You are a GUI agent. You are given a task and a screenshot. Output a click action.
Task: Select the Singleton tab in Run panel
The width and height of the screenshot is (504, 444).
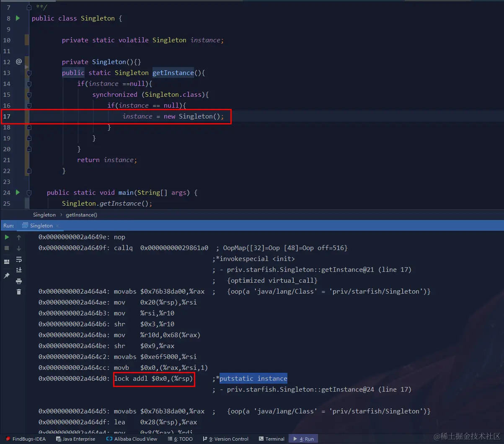pyautogui.click(x=41, y=225)
